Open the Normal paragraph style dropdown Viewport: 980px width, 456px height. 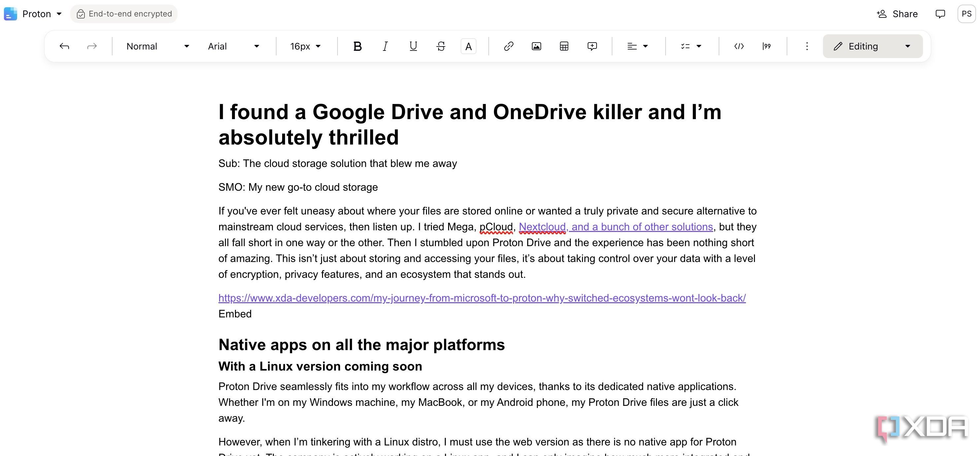(158, 47)
